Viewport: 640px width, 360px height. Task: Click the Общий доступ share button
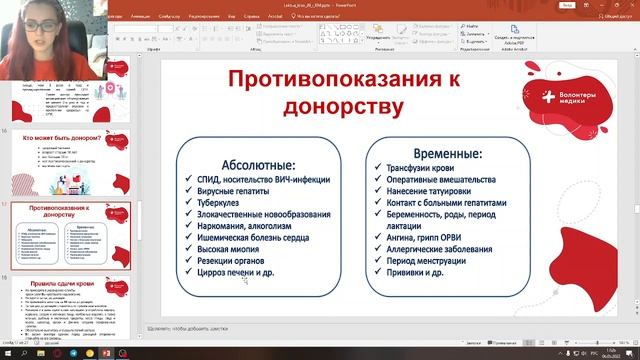[x=615, y=16]
